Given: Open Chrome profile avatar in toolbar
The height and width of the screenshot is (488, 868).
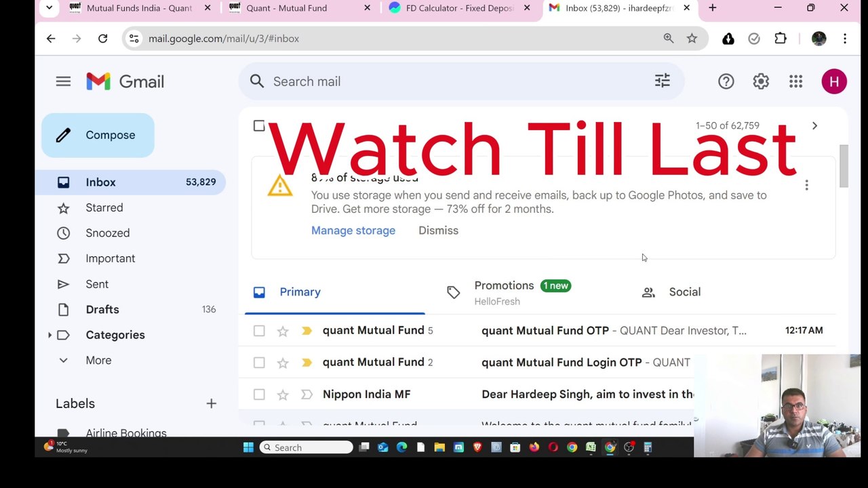Looking at the screenshot, I should (x=819, y=39).
